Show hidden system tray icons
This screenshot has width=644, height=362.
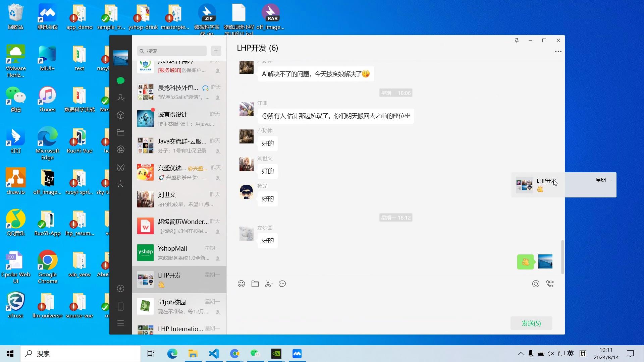click(521, 354)
